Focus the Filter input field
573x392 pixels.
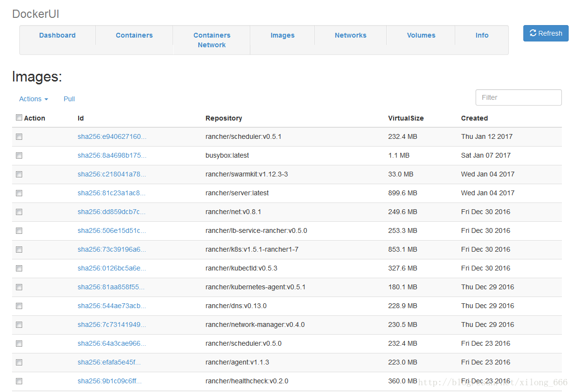pyautogui.click(x=518, y=97)
